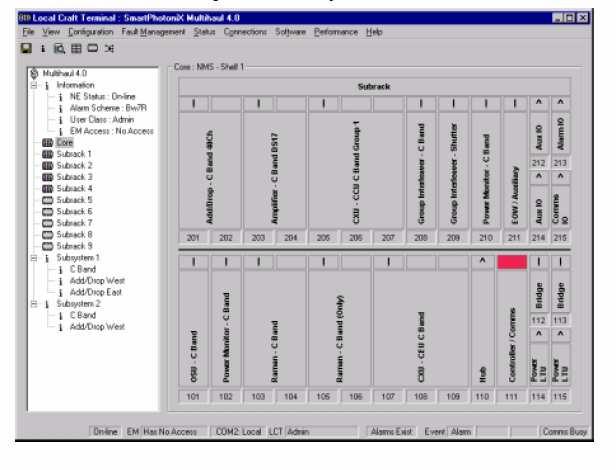
Task: Collapse the Information tree node
Action: (34, 85)
